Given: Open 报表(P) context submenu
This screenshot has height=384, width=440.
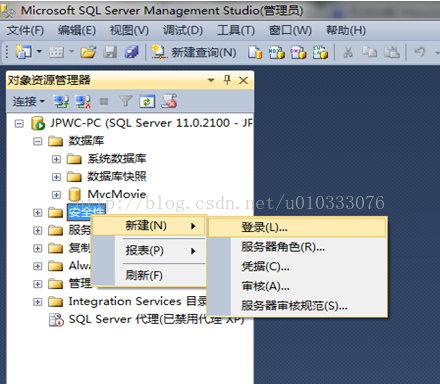Looking at the screenshot, I should pyautogui.click(x=149, y=251).
